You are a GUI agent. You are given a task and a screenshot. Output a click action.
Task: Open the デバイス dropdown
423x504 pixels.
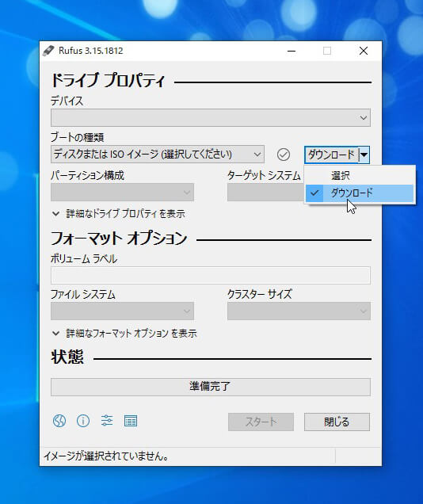(x=211, y=117)
